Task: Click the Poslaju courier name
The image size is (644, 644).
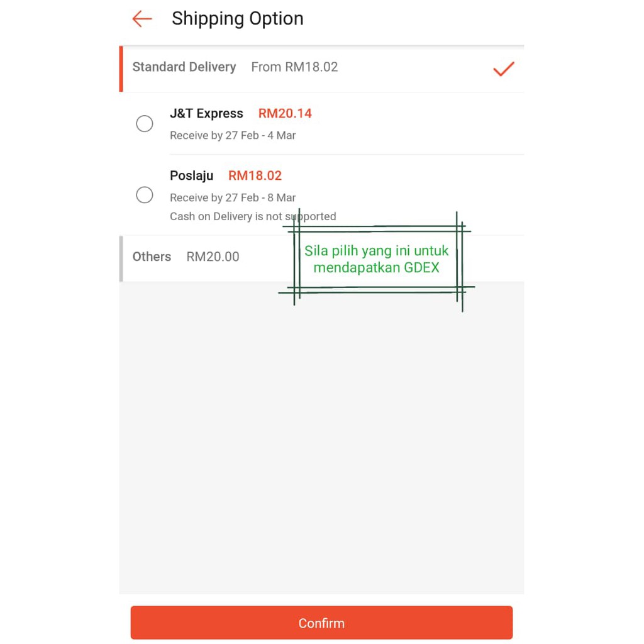Action: 192,176
